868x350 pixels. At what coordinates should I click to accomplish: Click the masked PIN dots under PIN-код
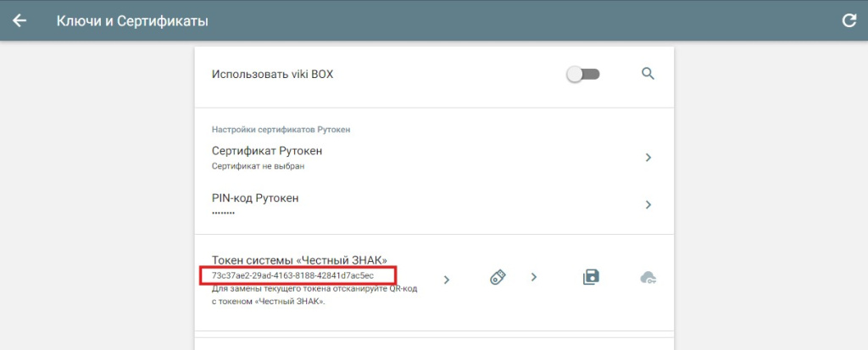click(x=224, y=212)
